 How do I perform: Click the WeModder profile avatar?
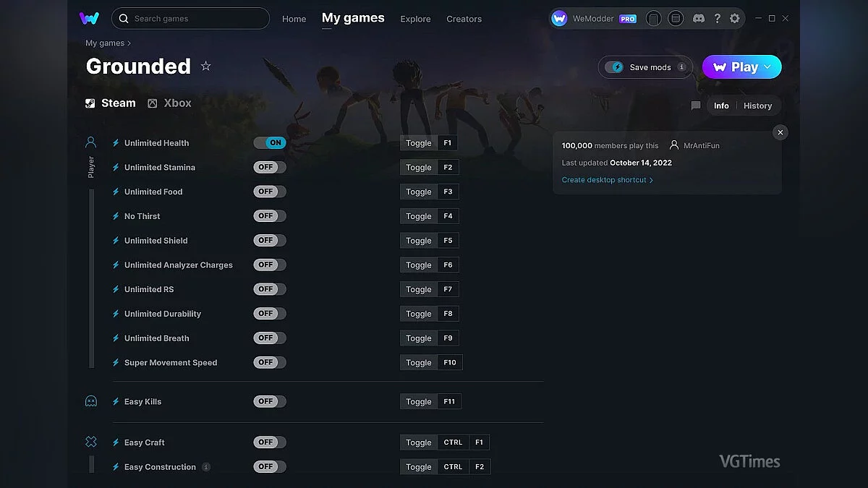click(x=559, y=18)
